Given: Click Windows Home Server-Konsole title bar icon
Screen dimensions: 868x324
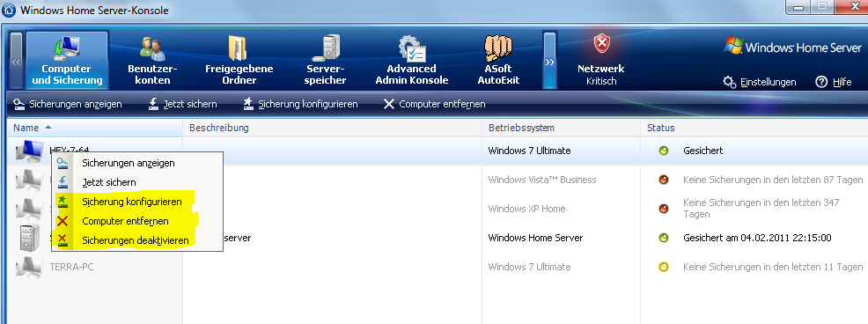Looking at the screenshot, I should (9, 10).
